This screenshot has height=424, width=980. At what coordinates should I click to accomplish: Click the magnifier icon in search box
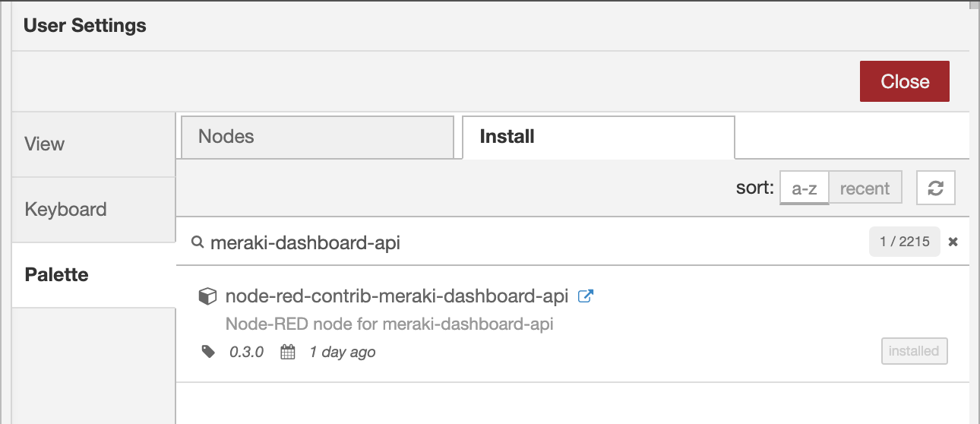click(x=197, y=242)
